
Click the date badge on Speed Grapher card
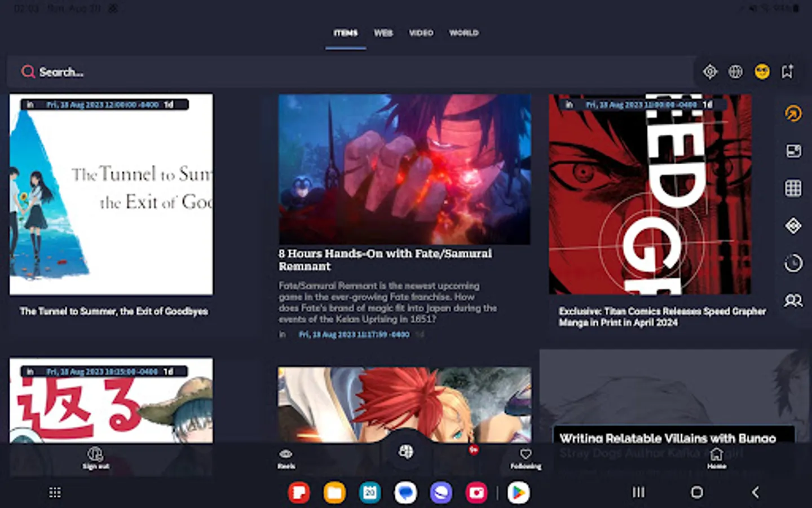(x=644, y=104)
